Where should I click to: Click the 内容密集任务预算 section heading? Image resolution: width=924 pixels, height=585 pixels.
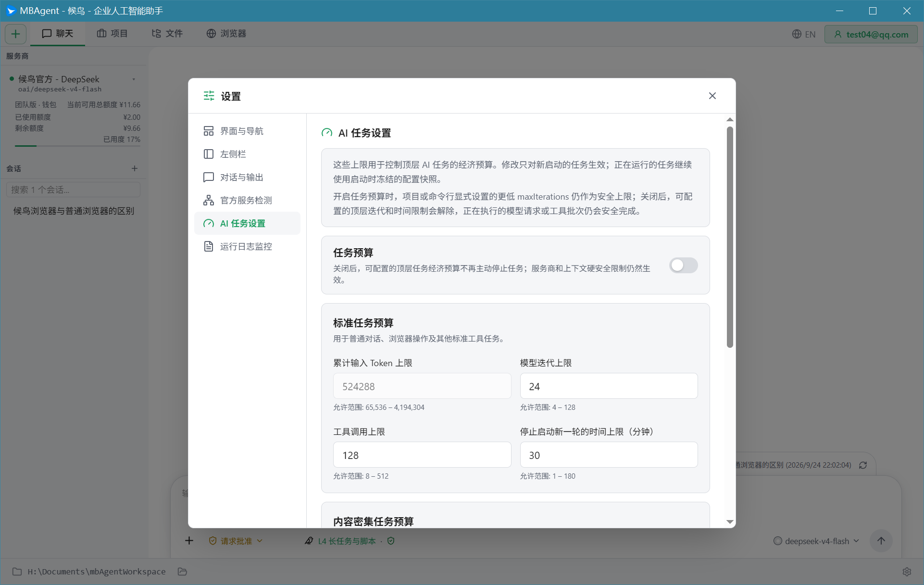tap(374, 521)
